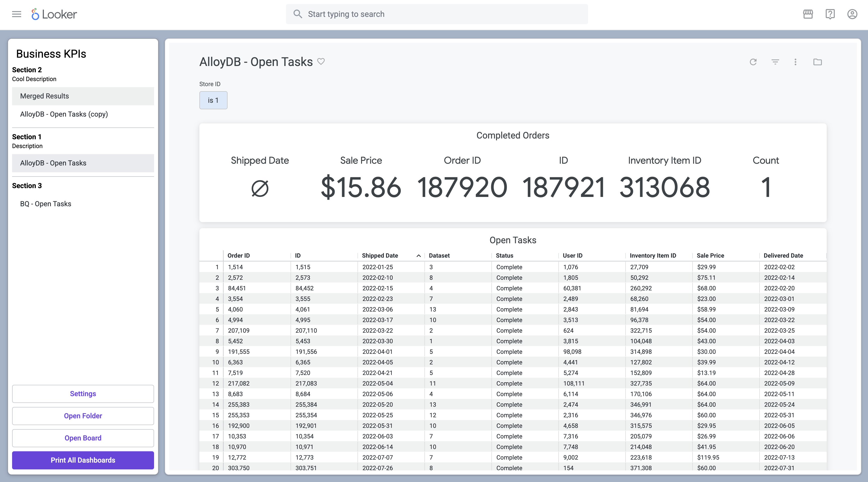Open BQ - Open Tasks dashboard

pyautogui.click(x=46, y=204)
